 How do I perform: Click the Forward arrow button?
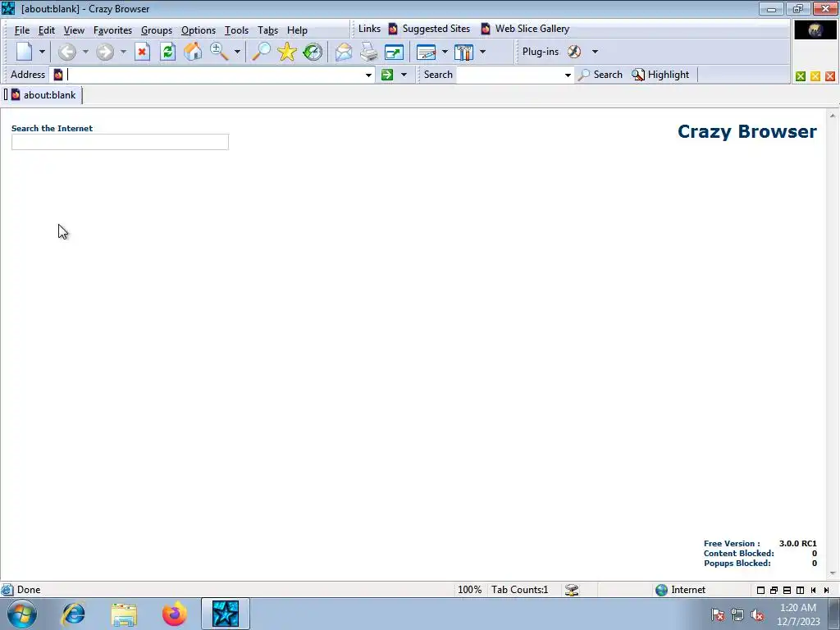(x=105, y=52)
